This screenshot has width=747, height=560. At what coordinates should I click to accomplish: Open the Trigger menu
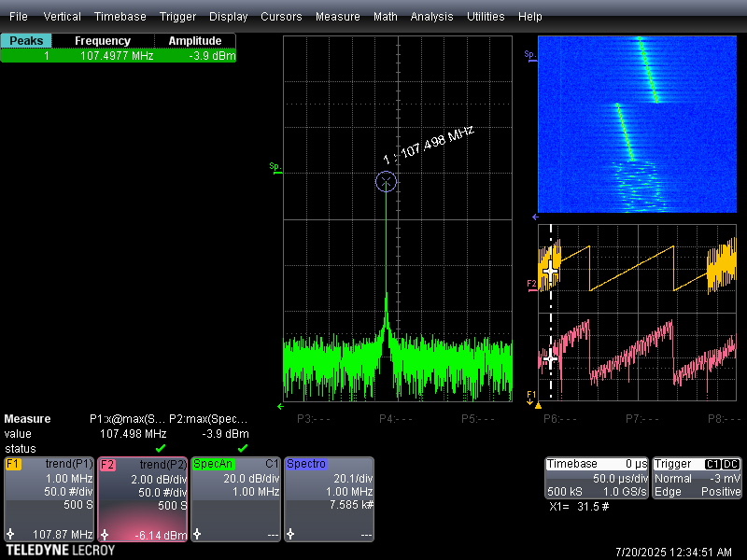click(x=177, y=17)
